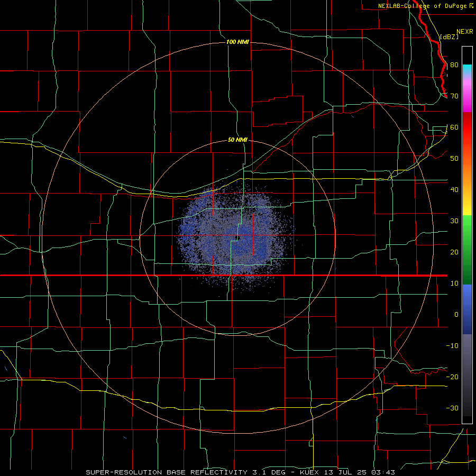Click the -20 value on the dBZ scale
This screenshot has width=476, height=476.
[x=452, y=377]
